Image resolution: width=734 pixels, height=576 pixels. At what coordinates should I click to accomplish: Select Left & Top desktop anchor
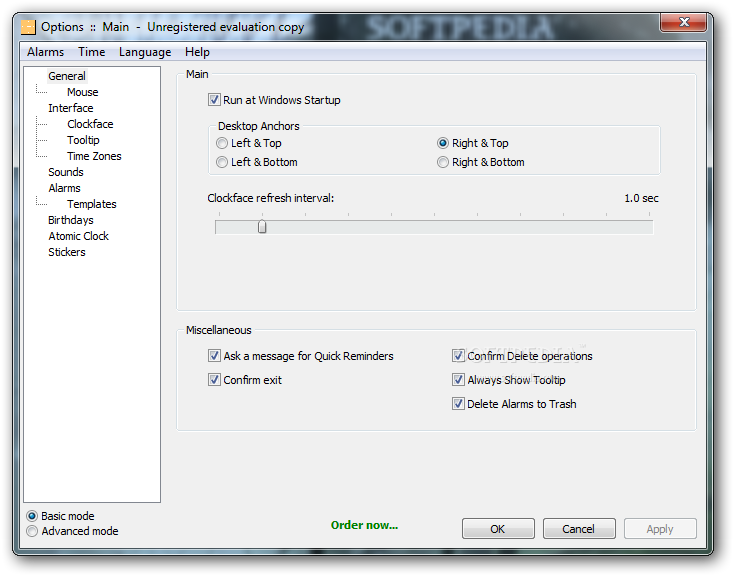click(222, 143)
